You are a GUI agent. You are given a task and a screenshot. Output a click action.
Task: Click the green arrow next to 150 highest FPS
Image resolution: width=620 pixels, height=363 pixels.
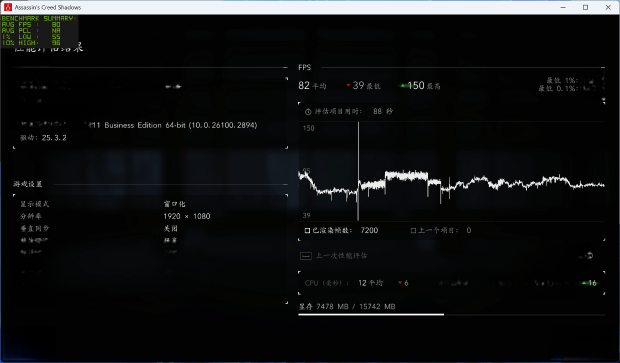pyautogui.click(x=403, y=85)
